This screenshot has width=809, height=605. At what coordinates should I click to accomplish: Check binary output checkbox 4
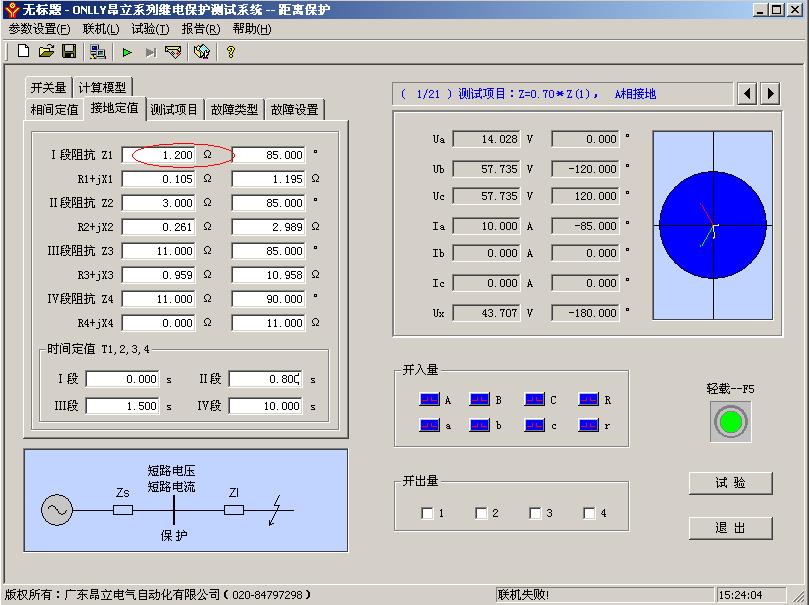click(590, 513)
